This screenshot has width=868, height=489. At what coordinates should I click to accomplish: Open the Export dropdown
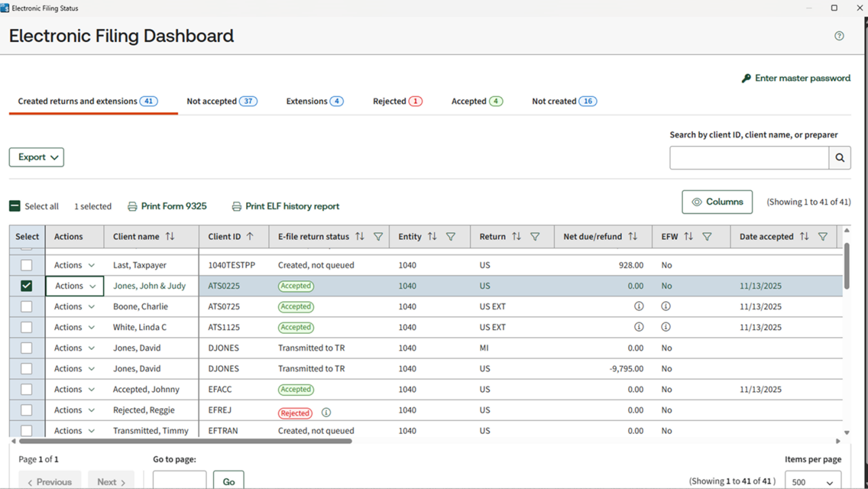pos(37,157)
